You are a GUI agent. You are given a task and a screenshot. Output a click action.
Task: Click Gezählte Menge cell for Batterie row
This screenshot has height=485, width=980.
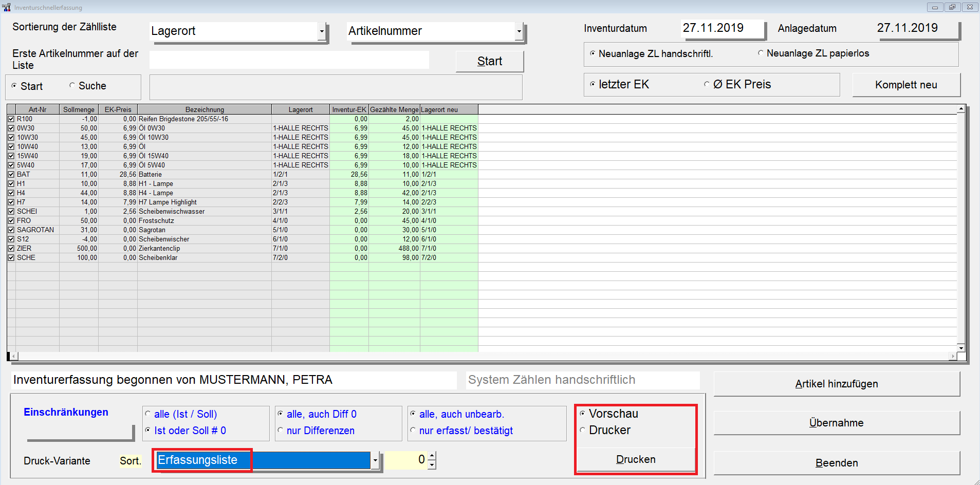point(394,174)
